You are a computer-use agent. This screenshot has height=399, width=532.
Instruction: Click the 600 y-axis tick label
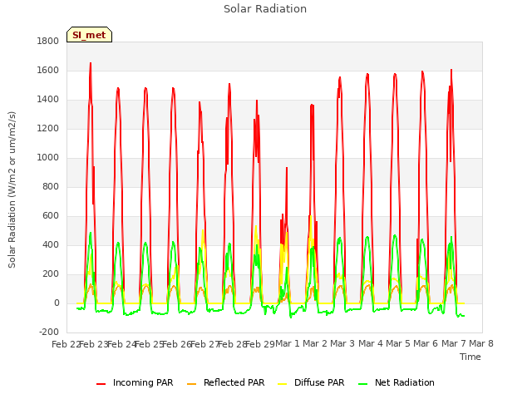51,216
